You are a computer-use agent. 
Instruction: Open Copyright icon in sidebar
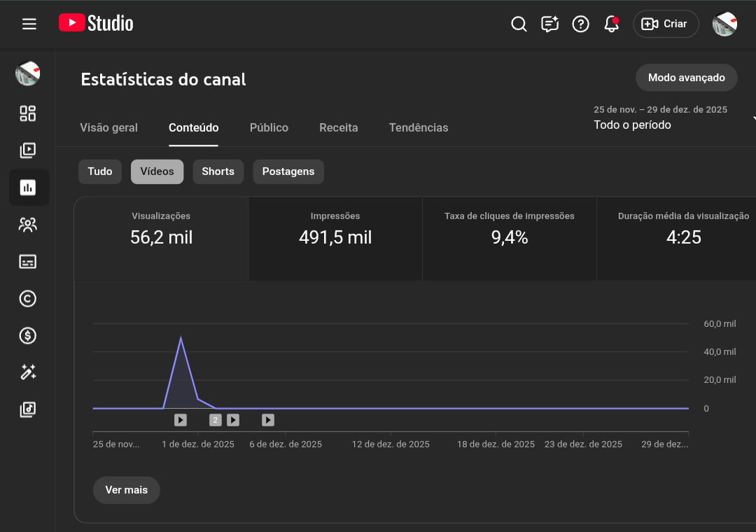(28, 299)
